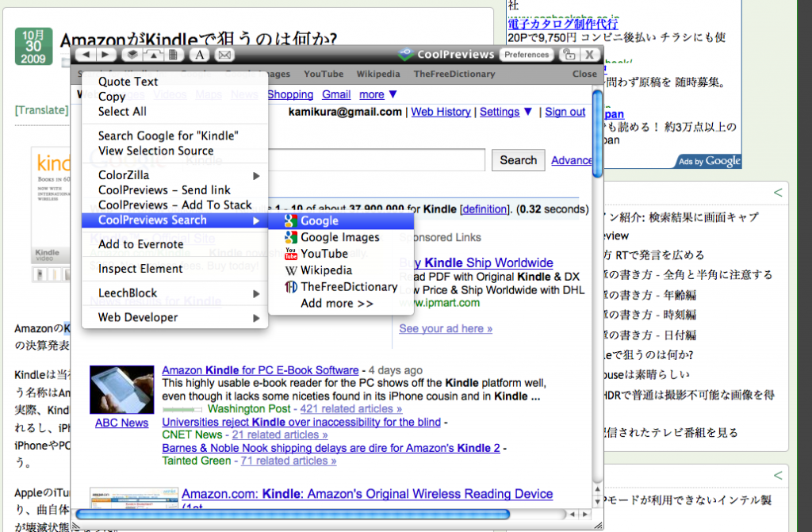
Task: Select the Google Images icon in the submenu
Action: point(289,237)
